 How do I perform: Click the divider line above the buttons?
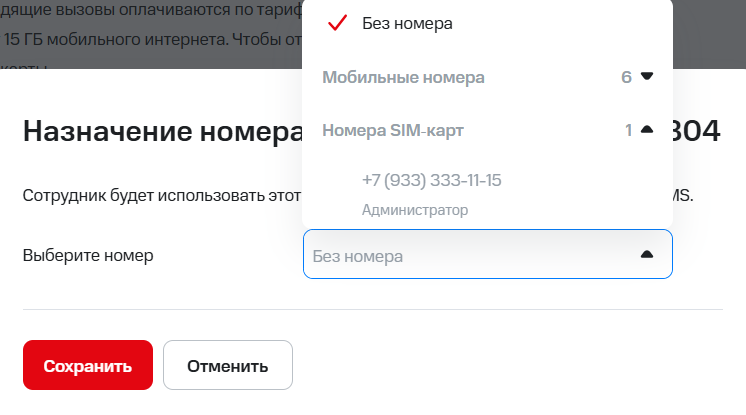click(x=372, y=310)
